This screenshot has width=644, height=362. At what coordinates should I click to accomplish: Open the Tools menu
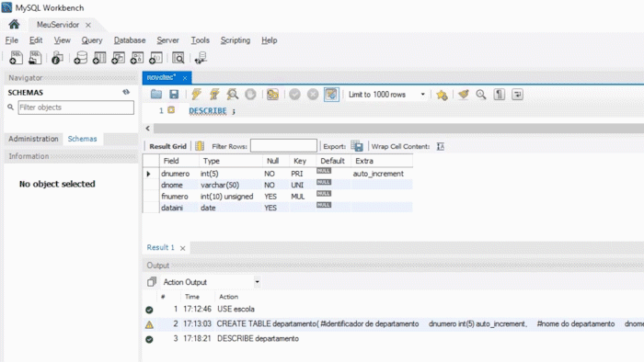[200, 40]
